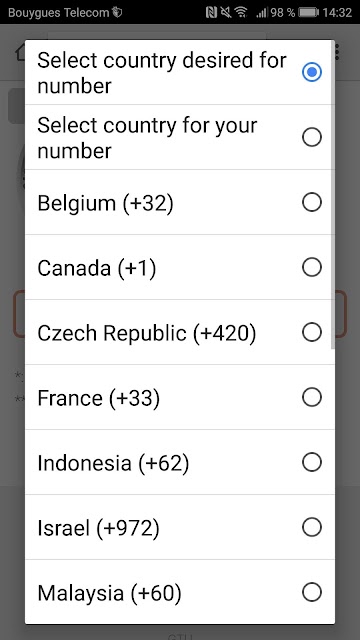Pick Malaysia (+60) radio button

[312, 592]
